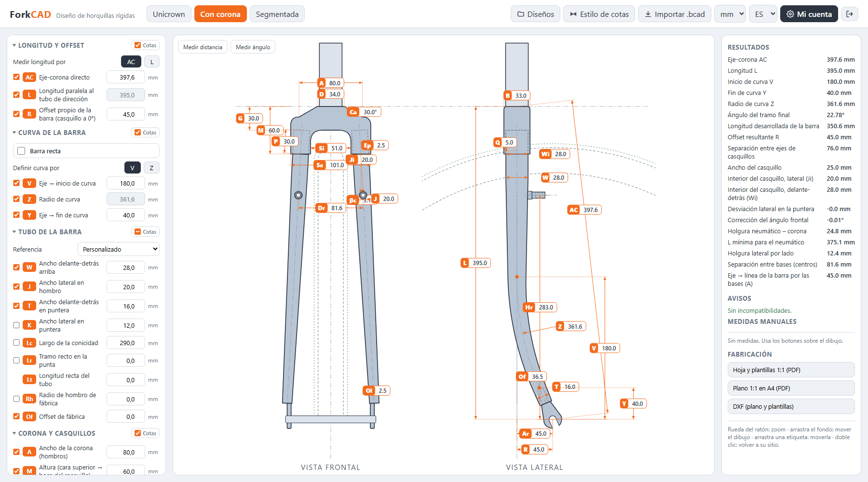
Task: Download DXF (plano y plantillas)
Action: (x=791, y=406)
